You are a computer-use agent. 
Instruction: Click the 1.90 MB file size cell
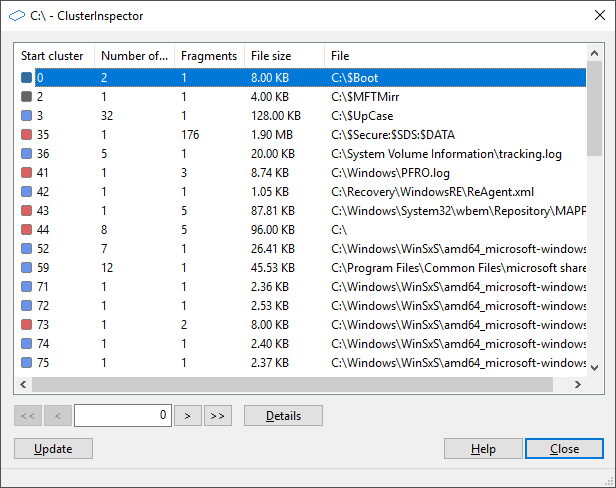272,135
